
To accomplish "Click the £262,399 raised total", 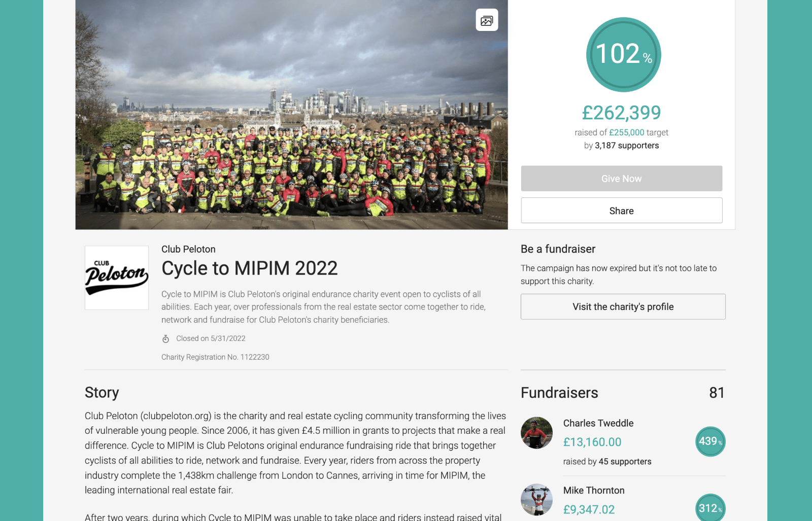I will pos(622,113).
